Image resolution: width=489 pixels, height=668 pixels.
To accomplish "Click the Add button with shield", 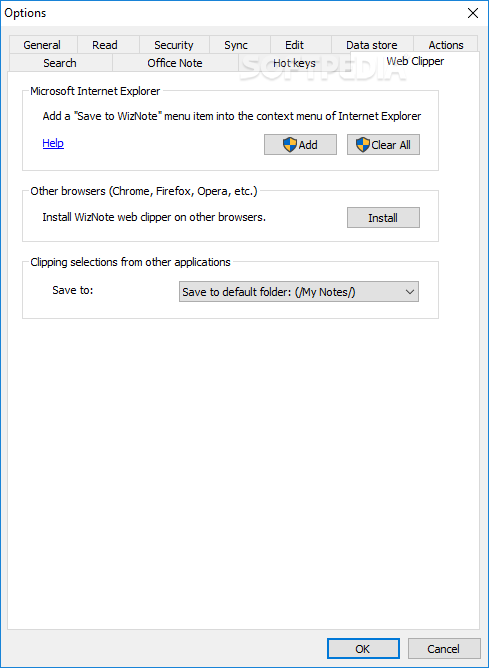I will click(300, 145).
